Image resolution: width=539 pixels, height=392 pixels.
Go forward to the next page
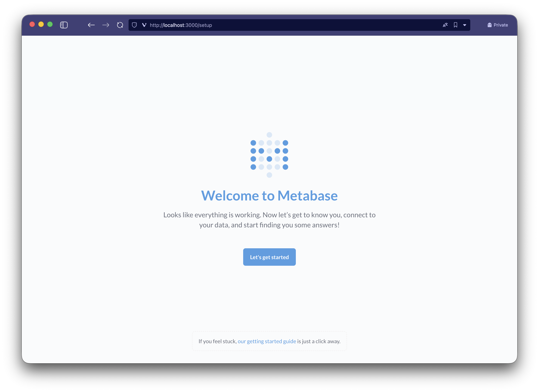click(x=106, y=25)
